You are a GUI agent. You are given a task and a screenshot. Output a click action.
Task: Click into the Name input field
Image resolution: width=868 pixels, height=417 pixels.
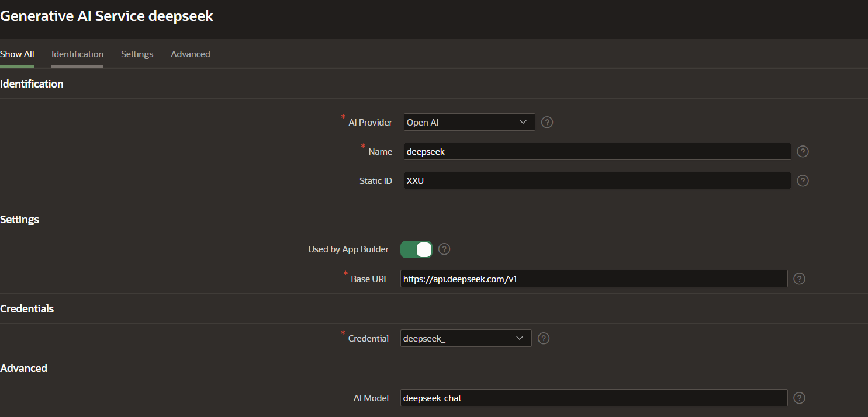tap(597, 152)
